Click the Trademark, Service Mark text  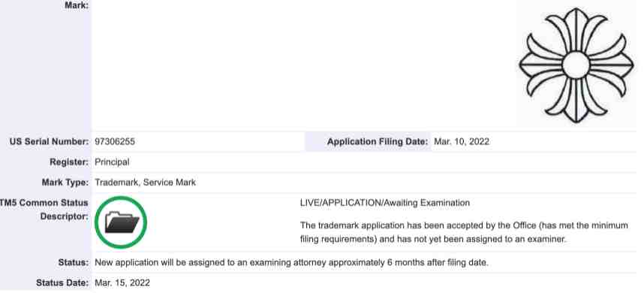pyautogui.click(x=146, y=182)
